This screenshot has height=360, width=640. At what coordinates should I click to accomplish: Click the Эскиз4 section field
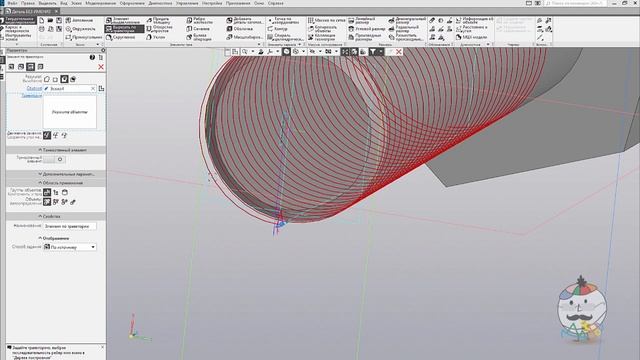pyautogui.click(x=69, y=89)
